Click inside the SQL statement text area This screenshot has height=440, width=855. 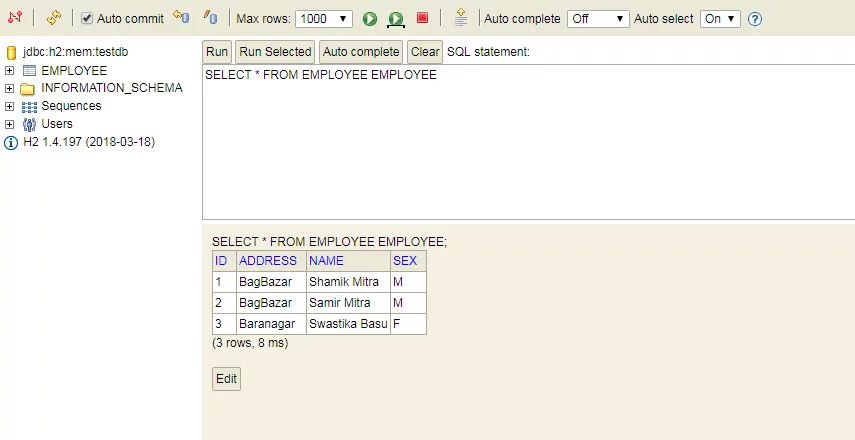(528, 142)
